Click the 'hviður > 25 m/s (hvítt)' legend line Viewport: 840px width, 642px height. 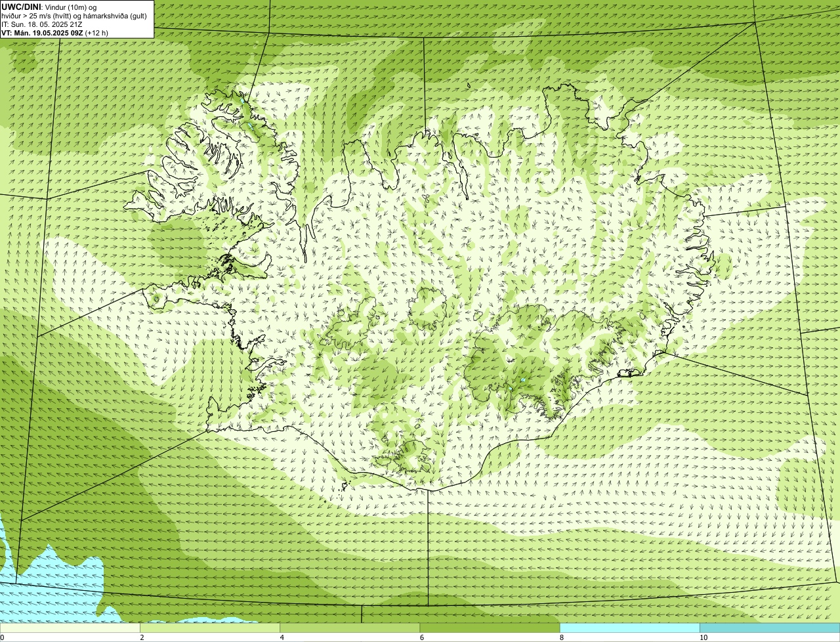(73, 16)
